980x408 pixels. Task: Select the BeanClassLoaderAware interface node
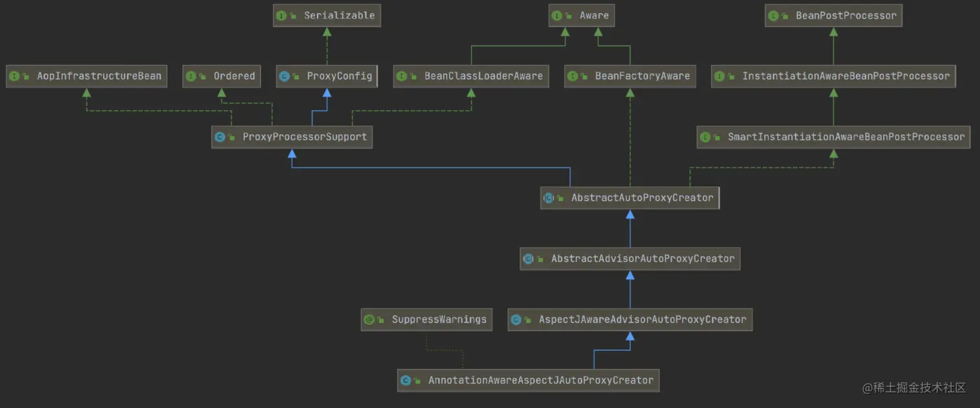pyautogui.click(x=471, y=77)
